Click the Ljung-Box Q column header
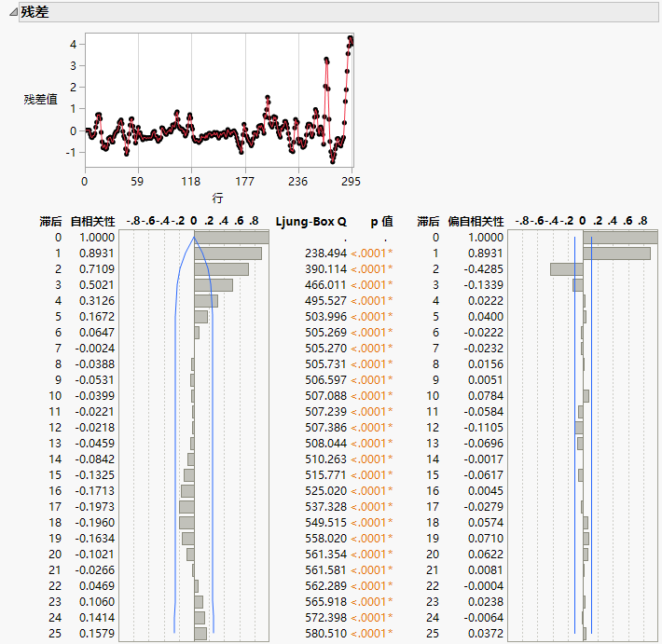The height and width of the screenshot is (644, 662). click(x=311, y=222)
